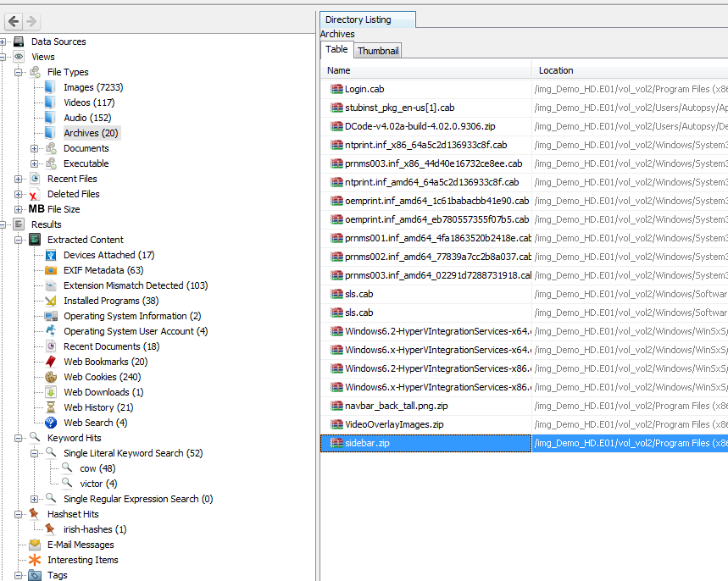Select the Directory Listing tab
Image resolution: width=728 pixels, height=581 pixels.
[367, 19]
